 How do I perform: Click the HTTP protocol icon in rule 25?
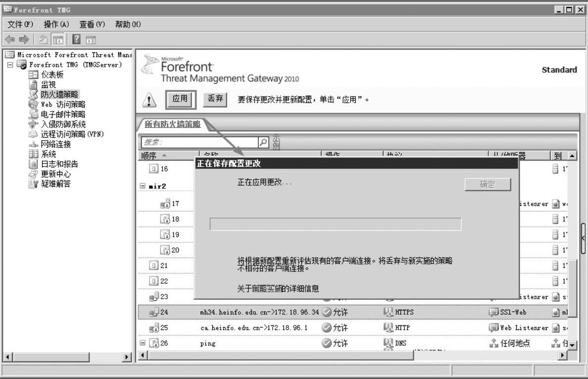click(389, 327)
